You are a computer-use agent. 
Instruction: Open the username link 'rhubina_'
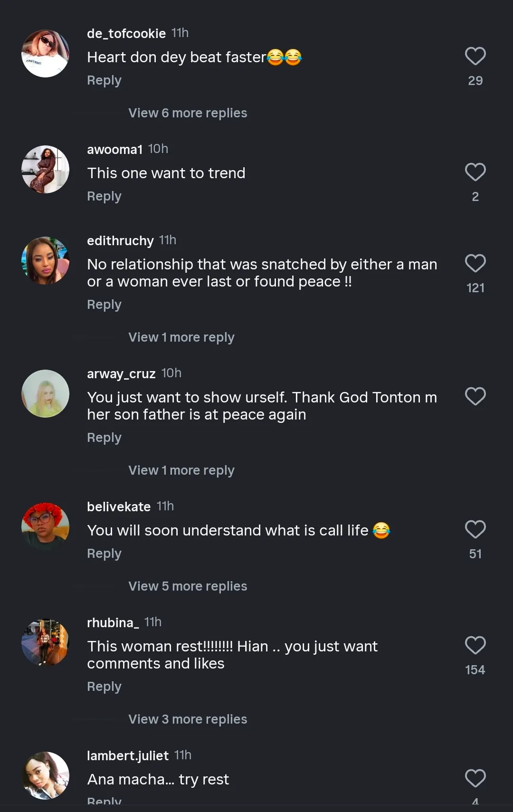[x=113, y=622]
